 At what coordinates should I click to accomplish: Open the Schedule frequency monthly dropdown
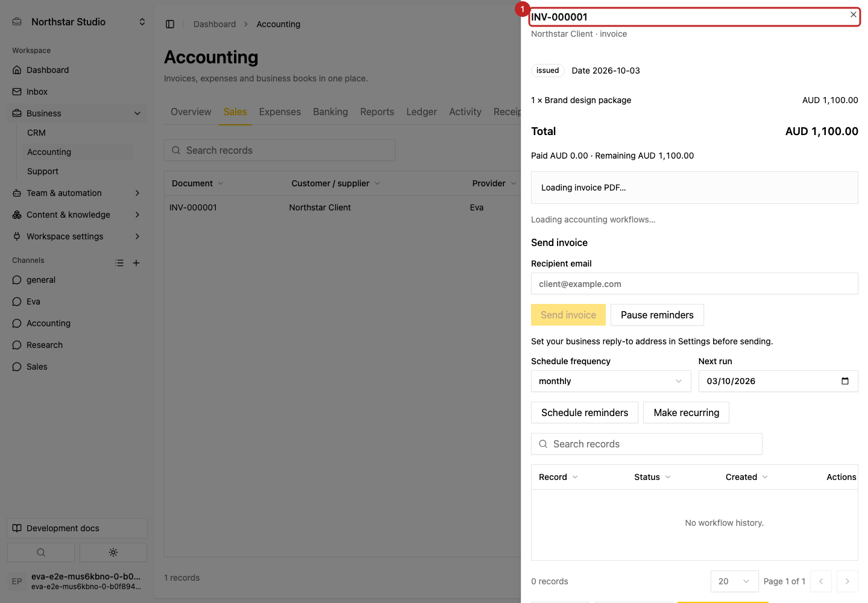tap(611, 381)
